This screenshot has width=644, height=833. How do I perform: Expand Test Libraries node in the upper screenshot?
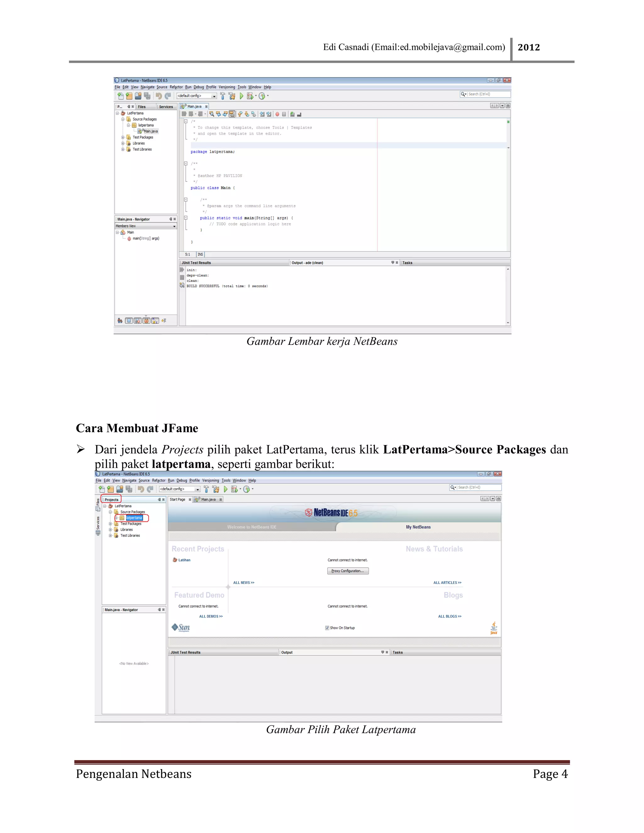click(123, 150)
